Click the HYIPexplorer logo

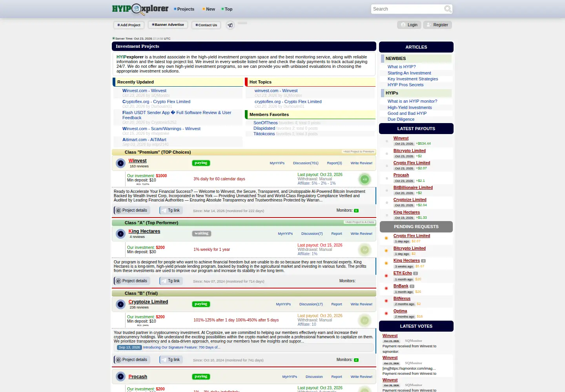(x=140, y=9)
